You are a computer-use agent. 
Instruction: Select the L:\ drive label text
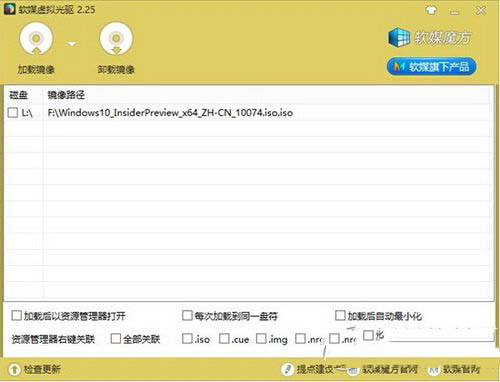pos(27,113)
